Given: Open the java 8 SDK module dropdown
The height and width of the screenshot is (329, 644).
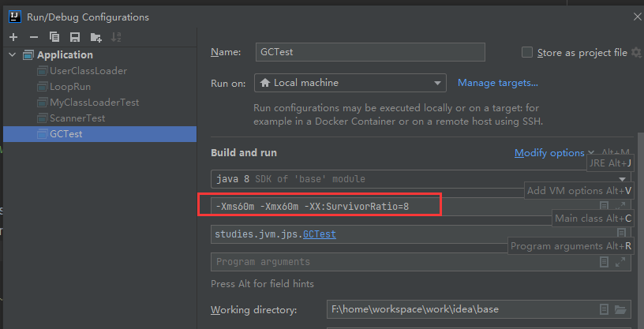Looking at the screenshot, I should pos(622,179).
